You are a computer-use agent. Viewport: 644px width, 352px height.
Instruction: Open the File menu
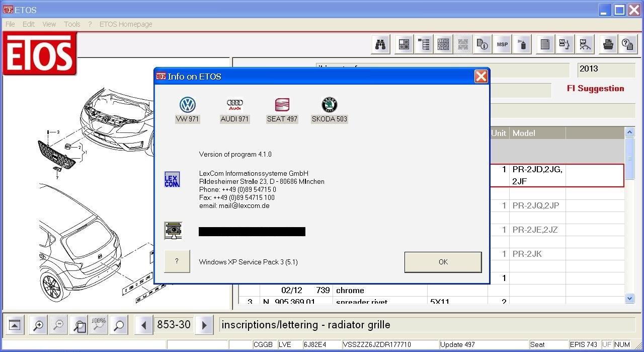tap(10, 24)
